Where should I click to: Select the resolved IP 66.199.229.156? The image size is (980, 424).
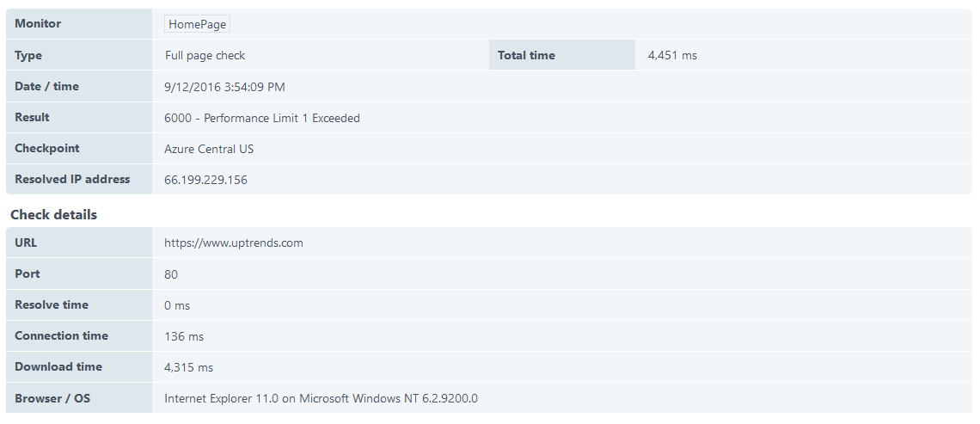[x=205, y=180]
